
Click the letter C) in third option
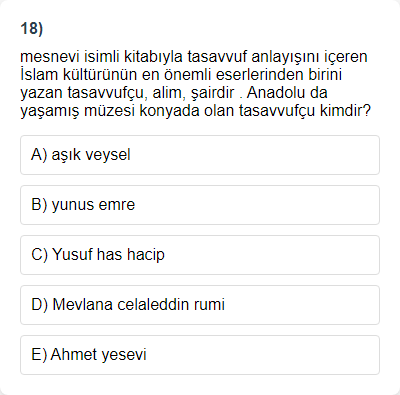40,255
